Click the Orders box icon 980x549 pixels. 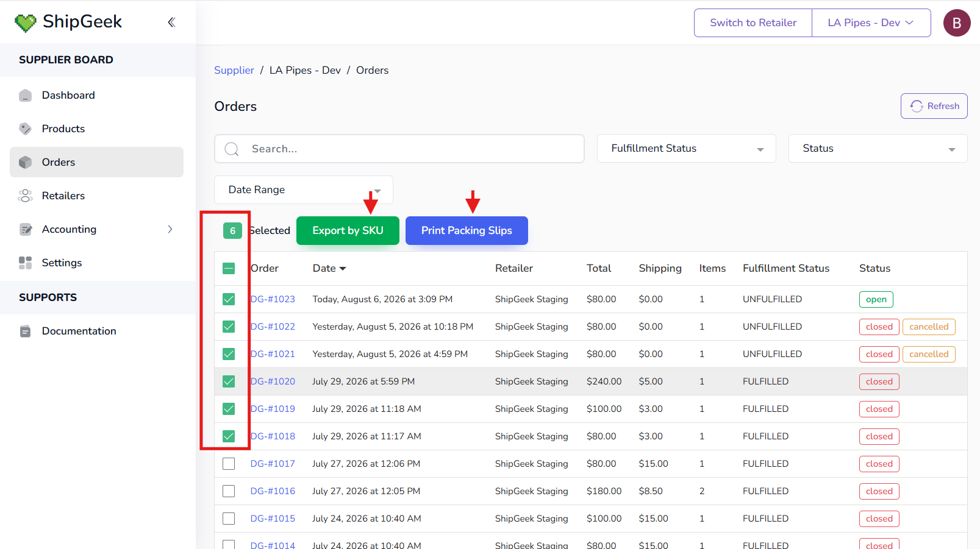pyautogui.click(x=25, y=162)
